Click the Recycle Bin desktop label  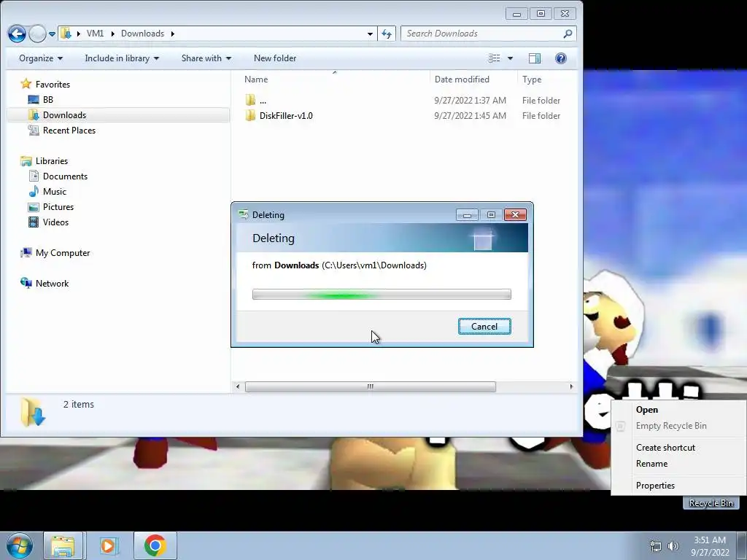click(x=711, y=503)
